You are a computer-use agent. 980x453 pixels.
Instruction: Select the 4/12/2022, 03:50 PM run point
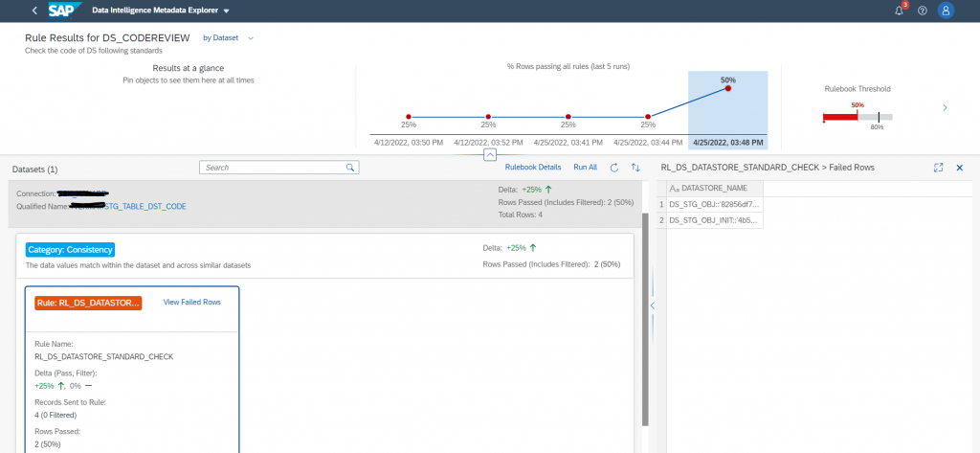(x=408, y=117)
